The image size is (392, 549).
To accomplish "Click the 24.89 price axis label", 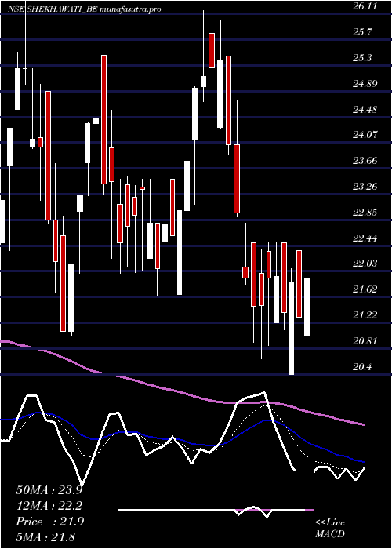I will pos(365,84).
